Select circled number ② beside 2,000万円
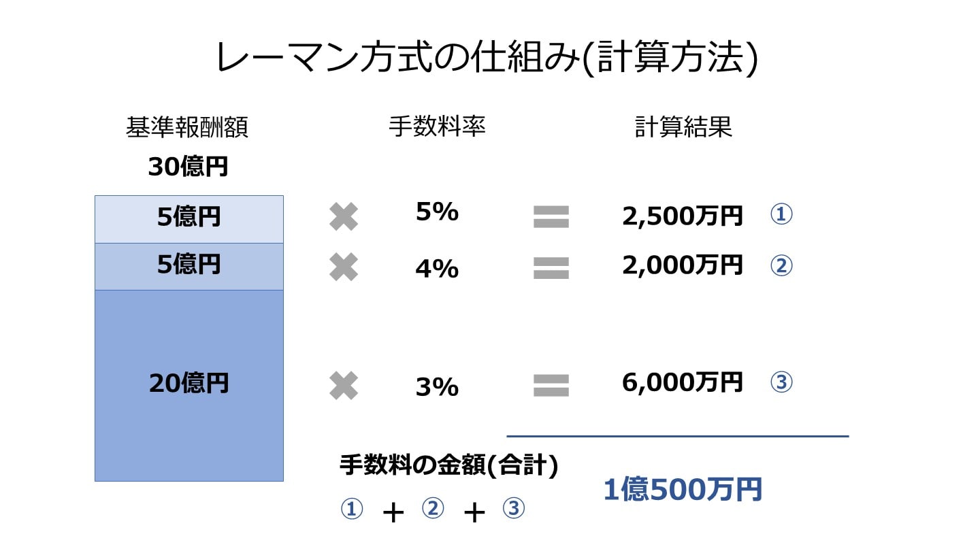This screenshot has width=980, height=551. pos(781,265)
